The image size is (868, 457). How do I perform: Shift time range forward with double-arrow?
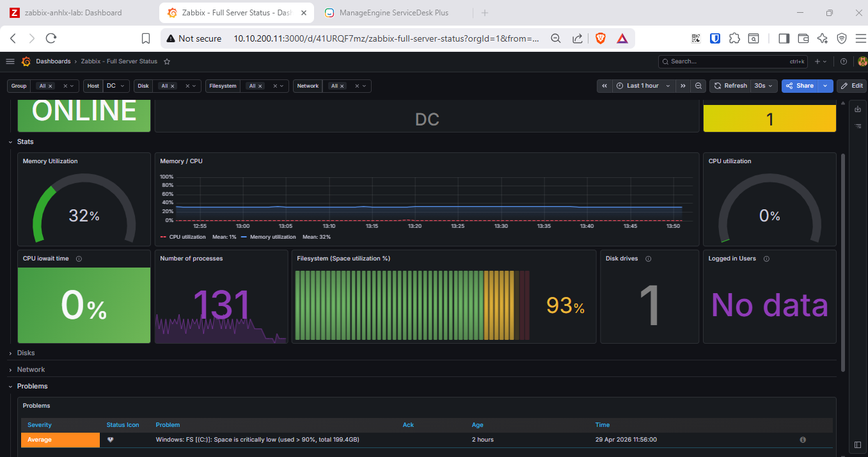683,86
